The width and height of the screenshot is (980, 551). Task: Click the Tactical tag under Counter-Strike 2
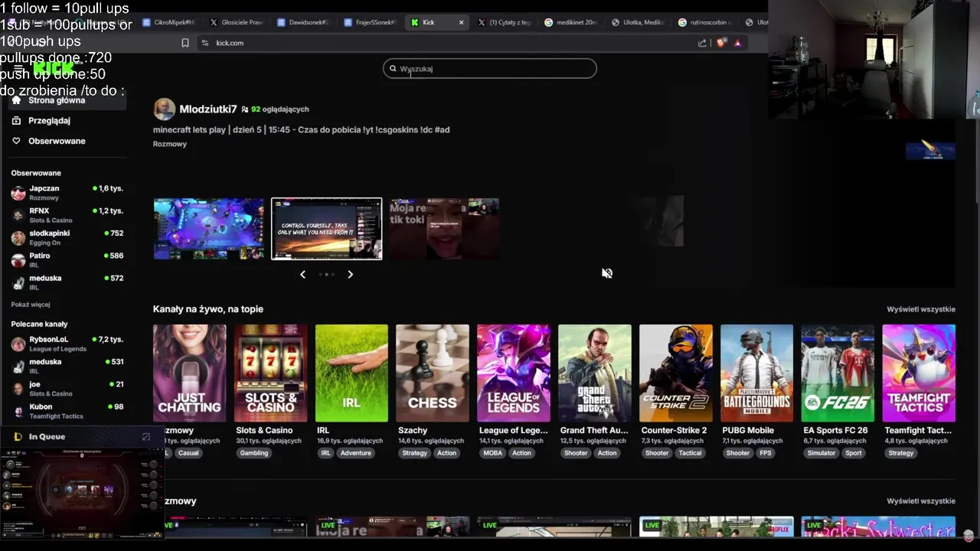(x=690, y=453)
